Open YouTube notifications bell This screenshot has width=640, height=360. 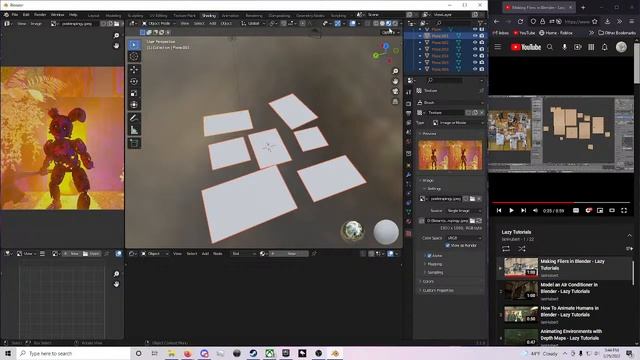(x=604, y=47)
